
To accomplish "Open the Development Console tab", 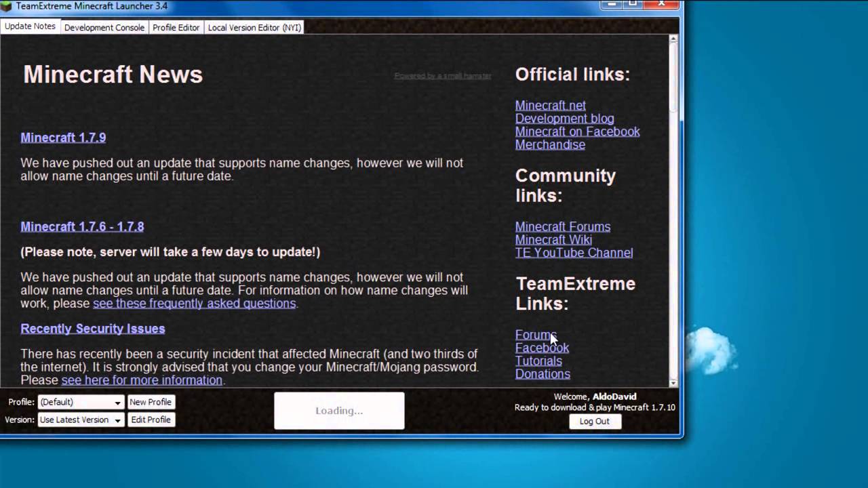I will click(104, 27).
